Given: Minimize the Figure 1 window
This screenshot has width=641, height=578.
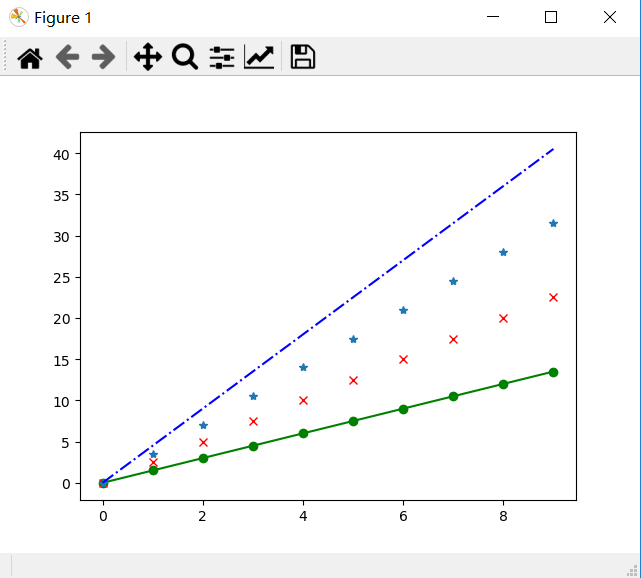Looking at the screenshot, I should [x=493, y=17].
